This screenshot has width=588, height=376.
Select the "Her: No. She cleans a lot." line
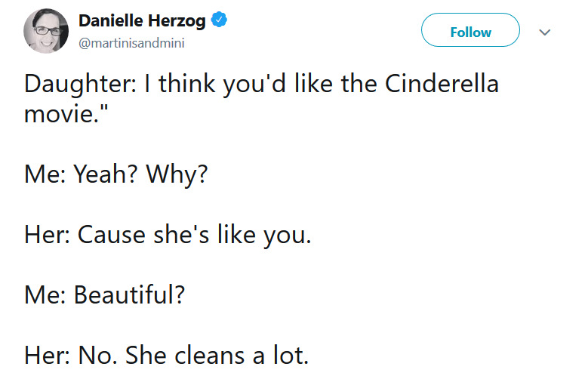[167, 355]
